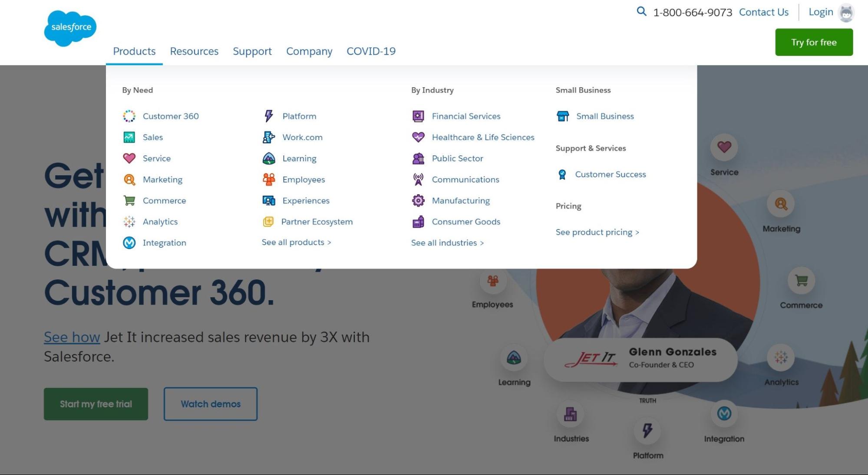
Task: Click See product pricing link
Action: 597,232
